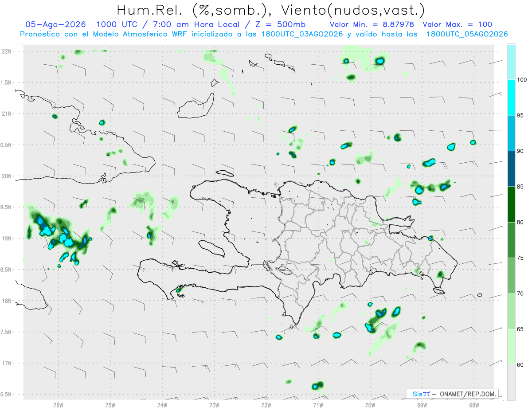Select the 'Valor Min. = 8.87978' readout
Screen dimensions: 532x411
(x=372, y=24)
